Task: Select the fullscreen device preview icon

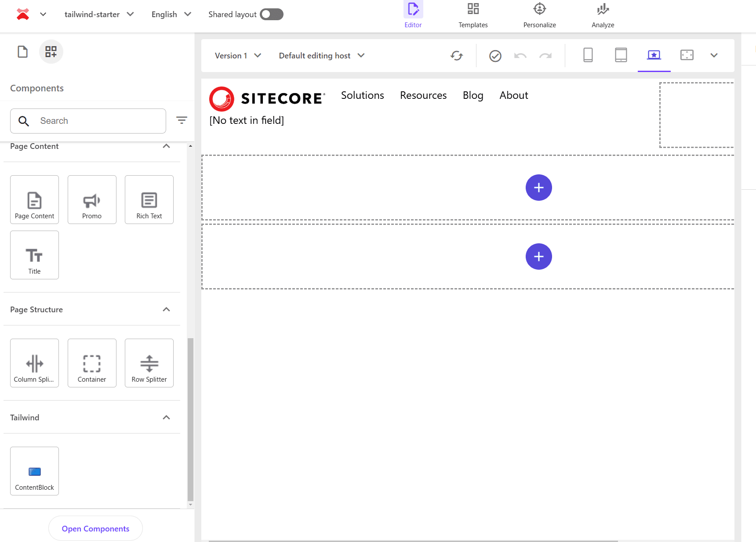Action: (687, 55)
